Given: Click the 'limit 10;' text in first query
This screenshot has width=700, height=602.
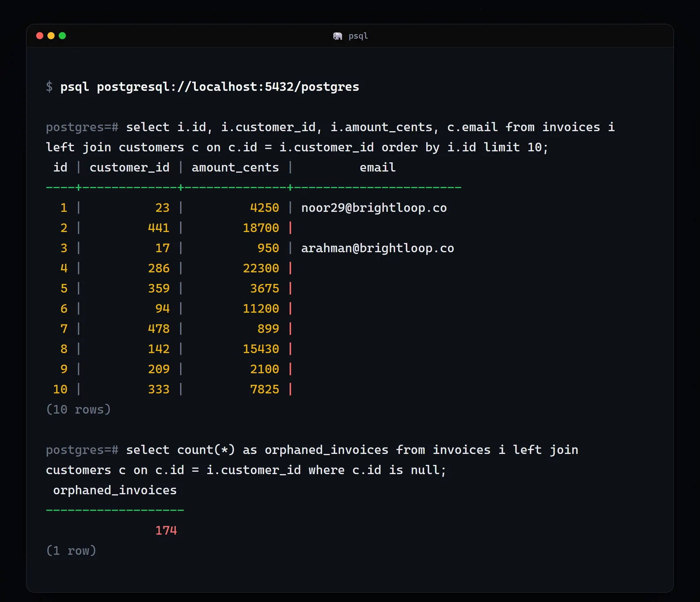Looking at the screenshot, I should tap(516, 147).
